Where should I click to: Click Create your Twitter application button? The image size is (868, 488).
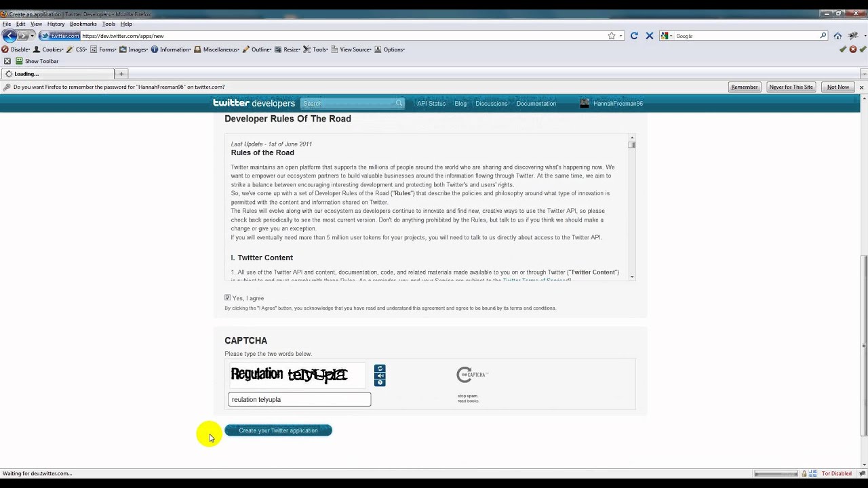pos(278,430)
